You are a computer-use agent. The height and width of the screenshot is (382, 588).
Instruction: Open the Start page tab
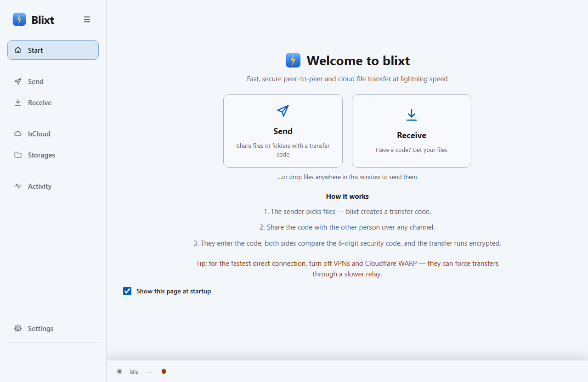click(x=53, y=50)
